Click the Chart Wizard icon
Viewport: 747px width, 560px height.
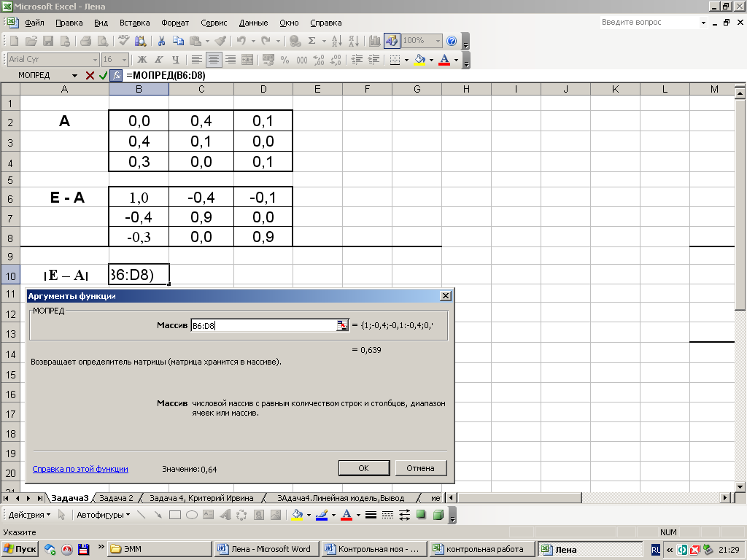coord(375,41)
